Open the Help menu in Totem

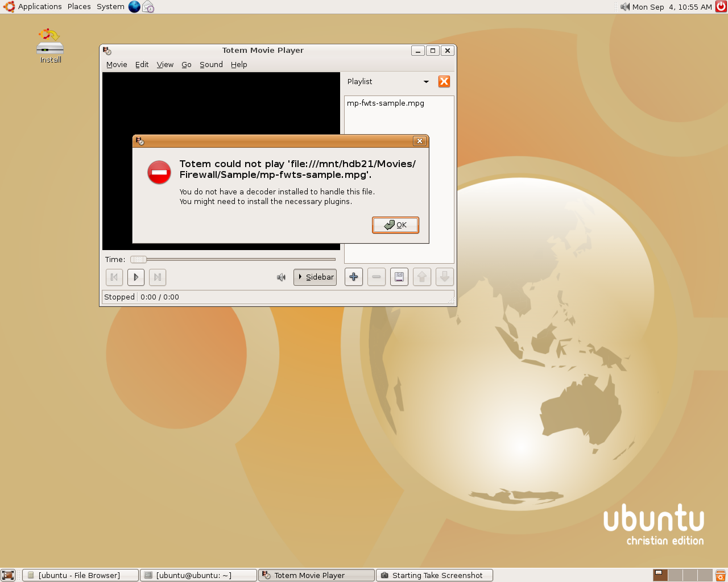pyautogui.click(x=239, y=64)
